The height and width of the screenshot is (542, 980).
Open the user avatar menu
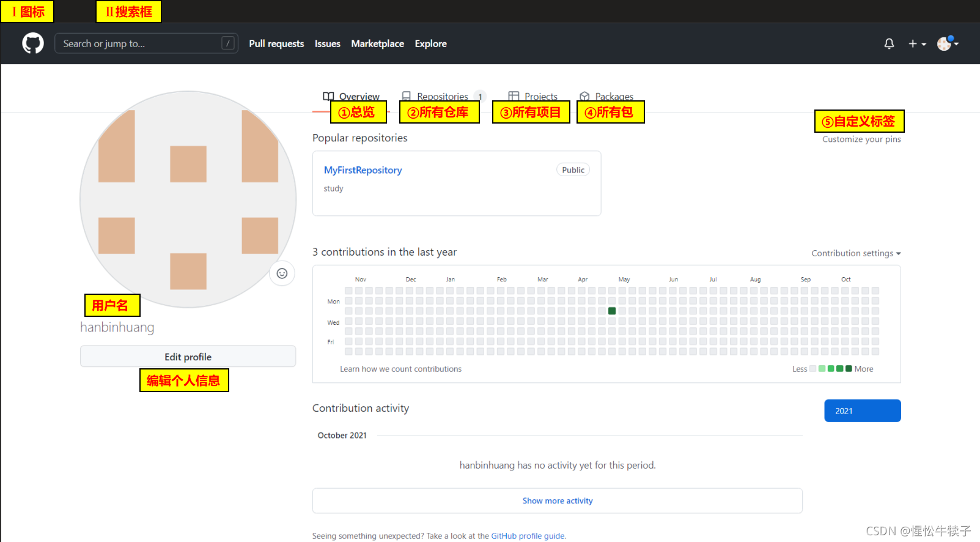[x=948, y=43]
